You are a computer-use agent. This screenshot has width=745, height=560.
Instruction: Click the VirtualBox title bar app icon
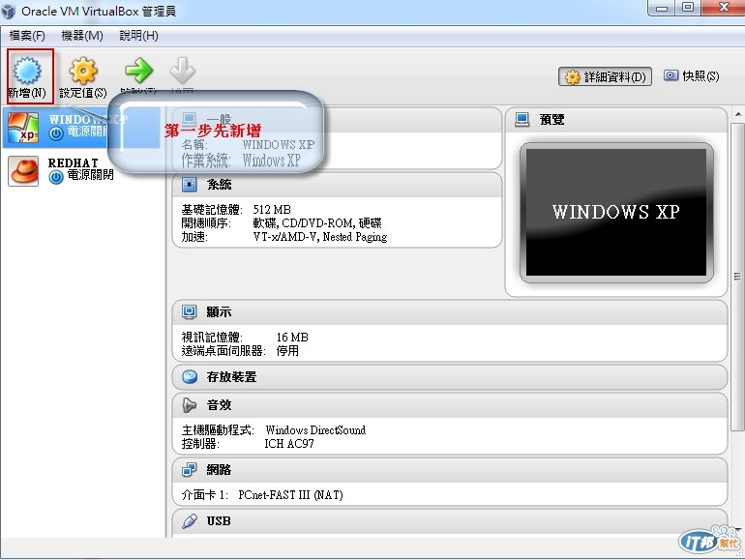(x=8, y=11)
